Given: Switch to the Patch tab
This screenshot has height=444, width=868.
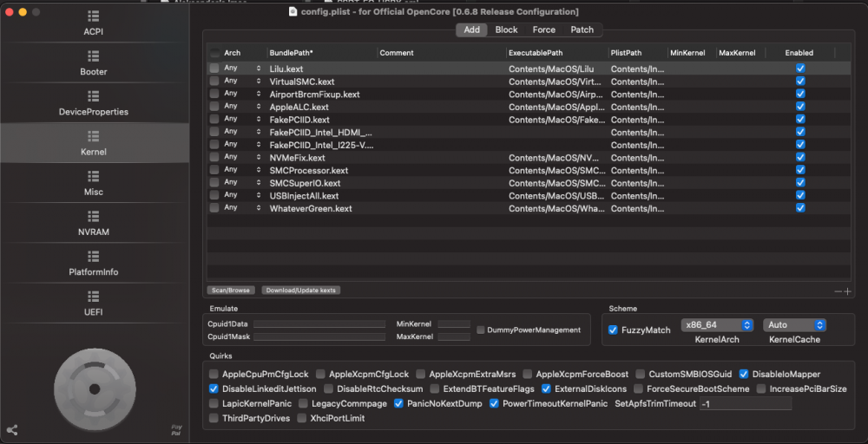Looking at the screenshot, I should tap(582, 29).
